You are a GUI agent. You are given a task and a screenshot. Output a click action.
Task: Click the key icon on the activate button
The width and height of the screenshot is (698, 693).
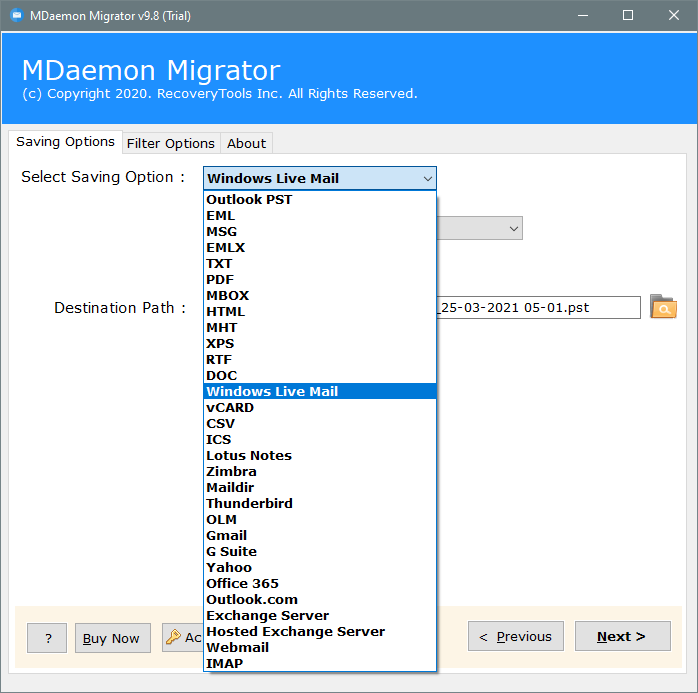173,637
